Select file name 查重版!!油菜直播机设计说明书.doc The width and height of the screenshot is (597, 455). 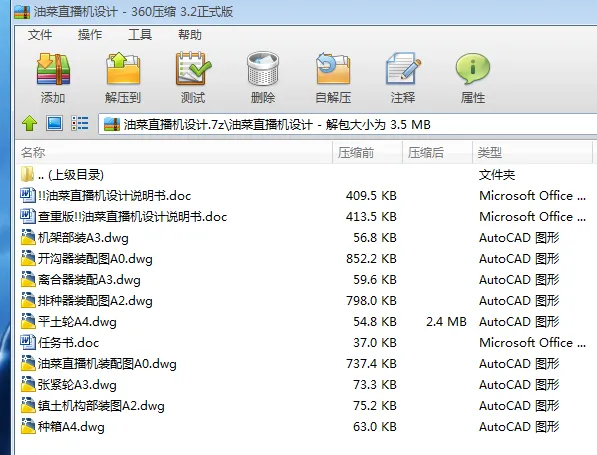[132, 217]
